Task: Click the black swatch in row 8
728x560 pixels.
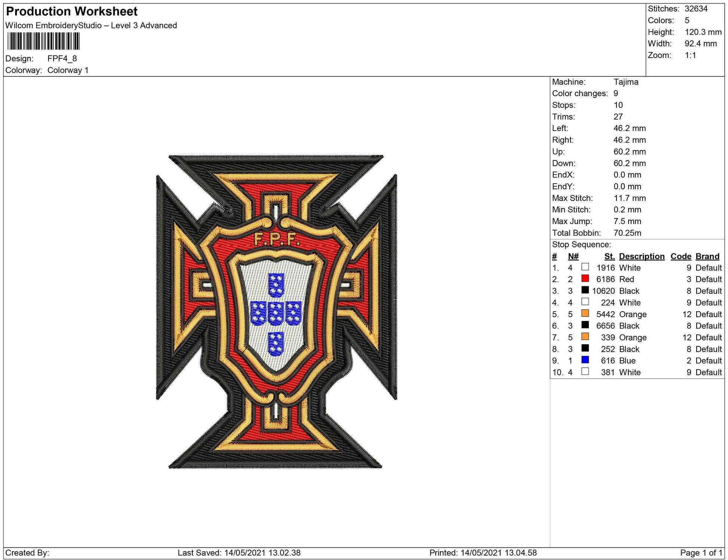Action: [585, 348]
